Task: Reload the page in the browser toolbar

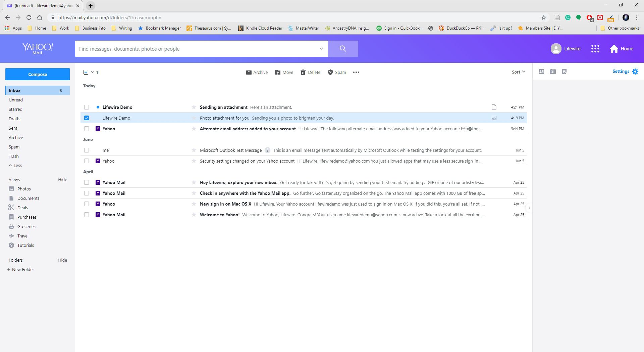Action: pyautogui.click(x=29, y=17)
